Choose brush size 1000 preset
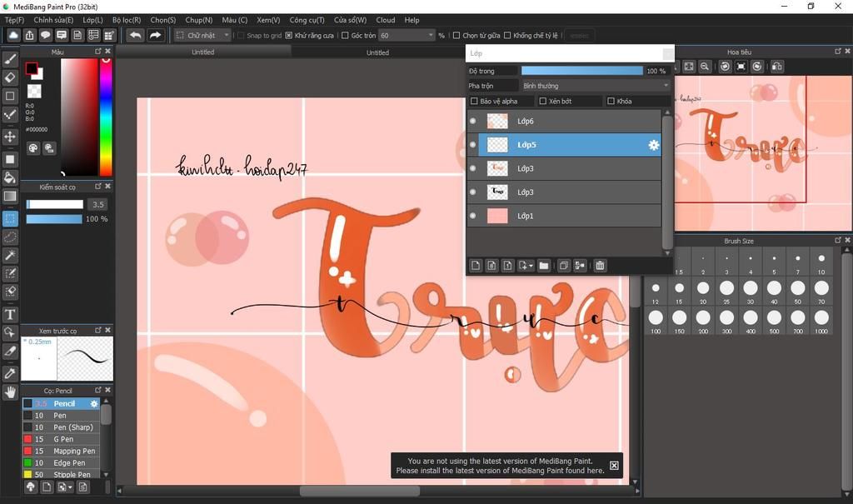This screenshot has height=504, width=853. coord(821,321)
